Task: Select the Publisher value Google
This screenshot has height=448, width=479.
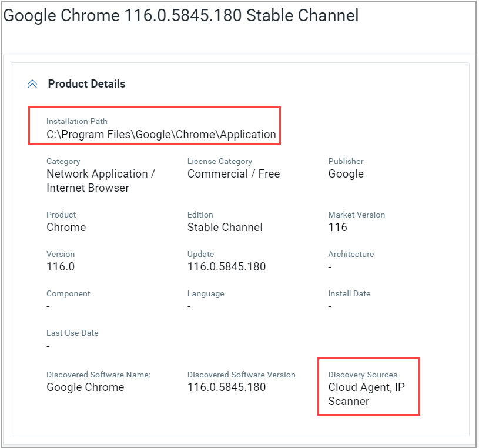Action: pos(346,174)
